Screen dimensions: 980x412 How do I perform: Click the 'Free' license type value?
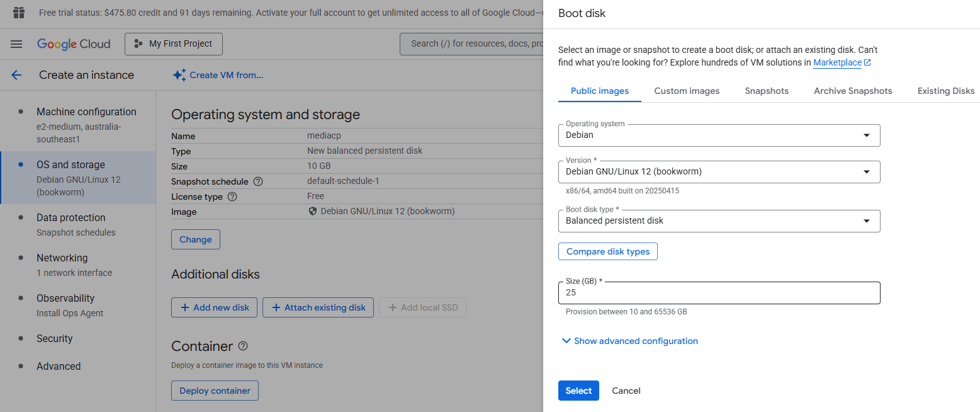[315, 197]
